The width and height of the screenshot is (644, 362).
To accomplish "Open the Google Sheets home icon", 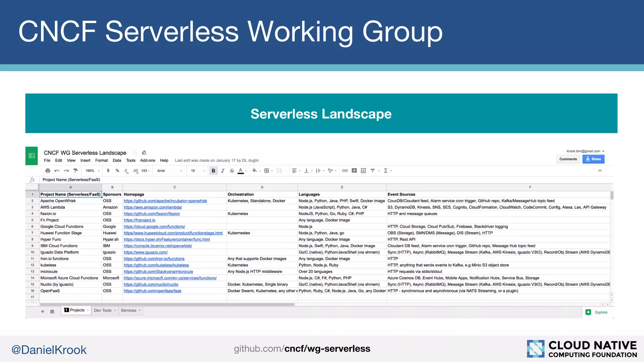I will [31, 156].
